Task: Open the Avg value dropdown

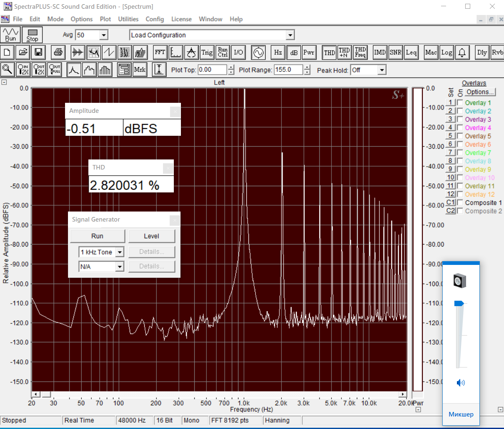Action: pos(104,35)
